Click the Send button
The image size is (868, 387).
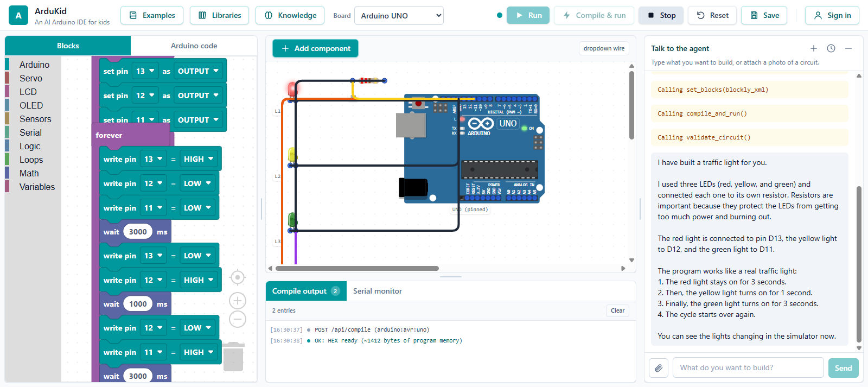(x=844, y=368)
